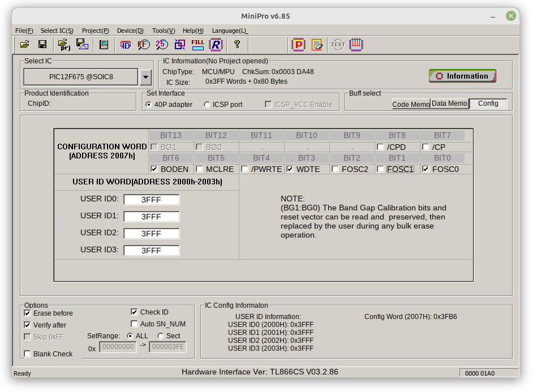Open the Help(H) menu
This screenshot has height=392, width=537.
click(x=193, y=31)
